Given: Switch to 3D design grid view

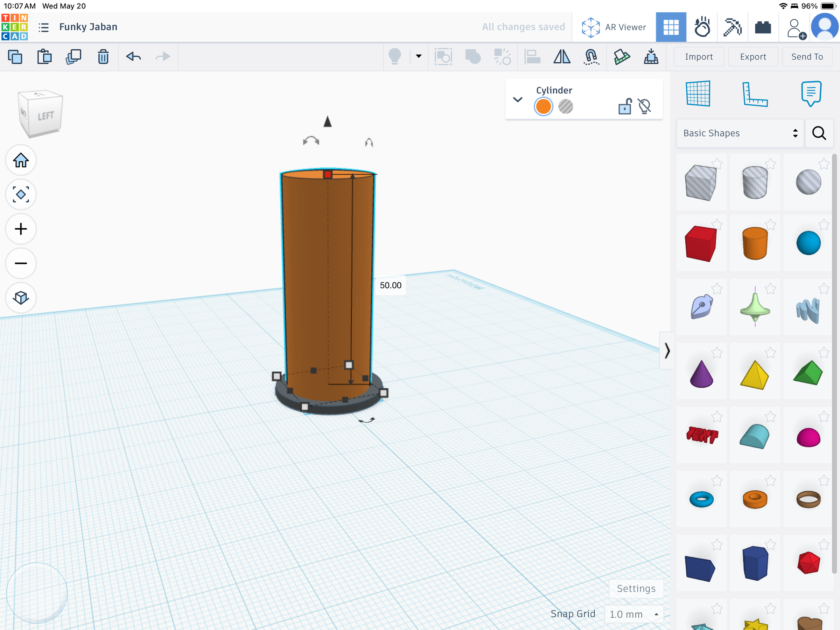Looking at the screenshot, I should (671, 27).
